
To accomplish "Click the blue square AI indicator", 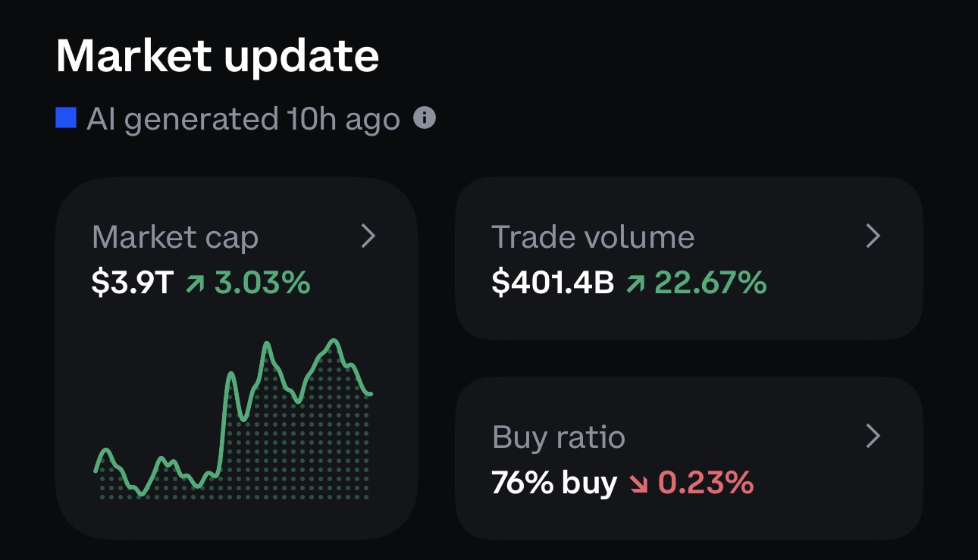I will 66,118.
